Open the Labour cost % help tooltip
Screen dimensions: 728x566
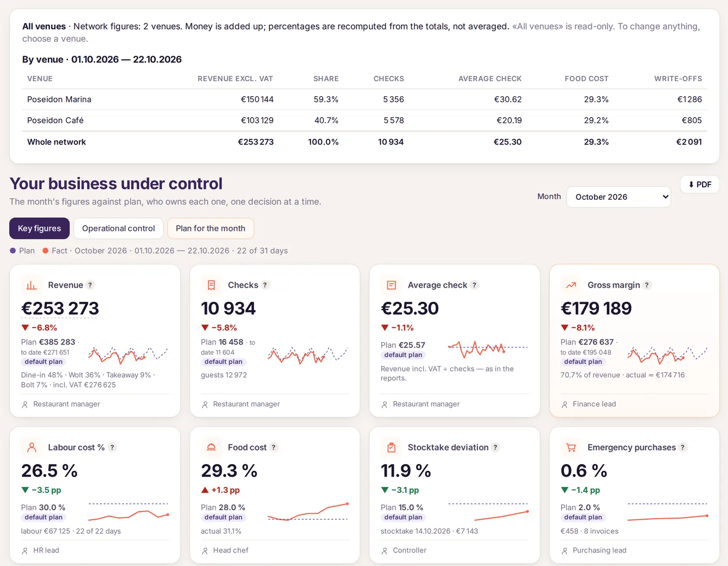pos(112,447)
